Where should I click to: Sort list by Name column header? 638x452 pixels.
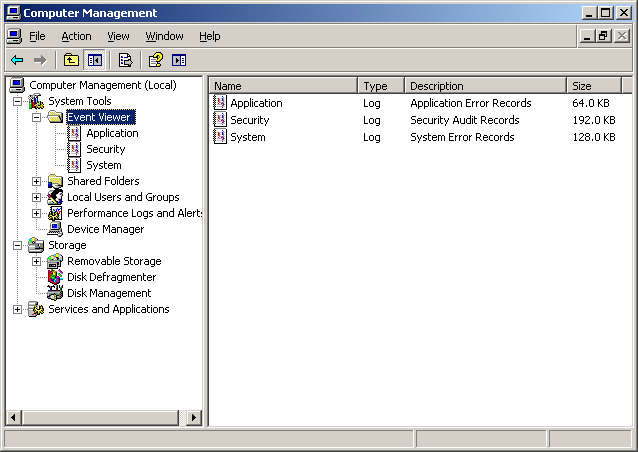tap(282, 86)
